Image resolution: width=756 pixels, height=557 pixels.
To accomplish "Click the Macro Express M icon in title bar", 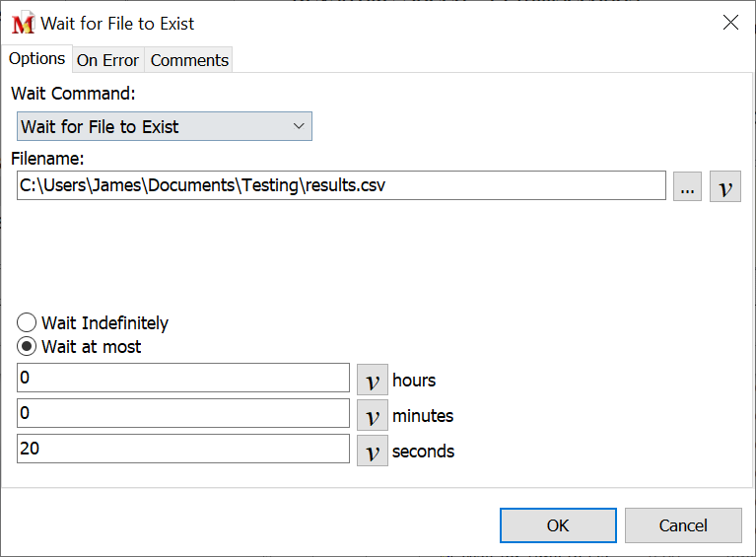I will coord(23,23).
